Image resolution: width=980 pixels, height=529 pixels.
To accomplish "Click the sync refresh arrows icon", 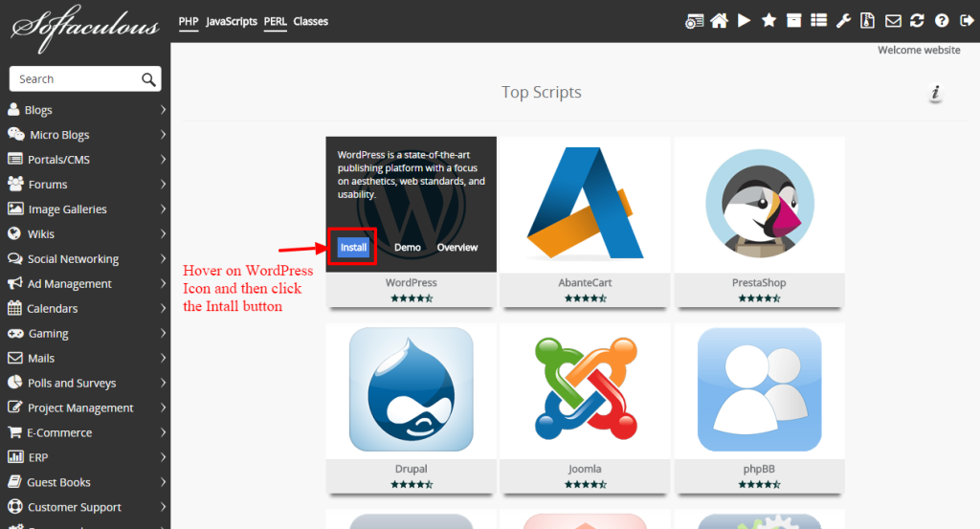I will pyautogui.click(x=917, y=21).
